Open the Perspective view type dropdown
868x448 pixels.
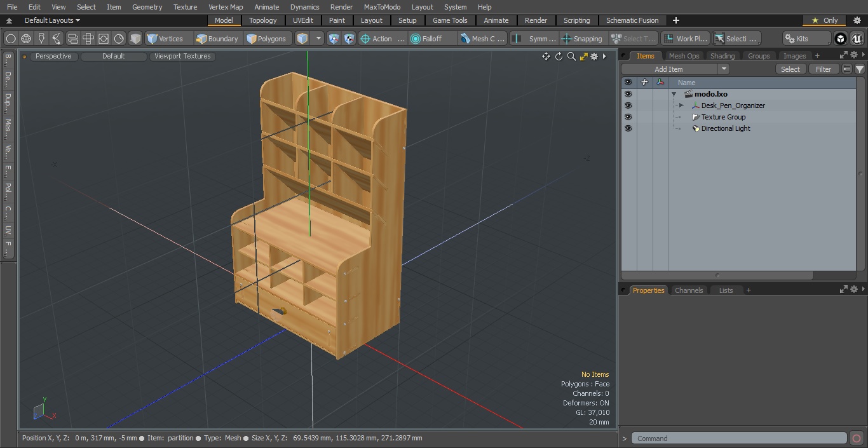pyautogui.click(x=53, y=56)
